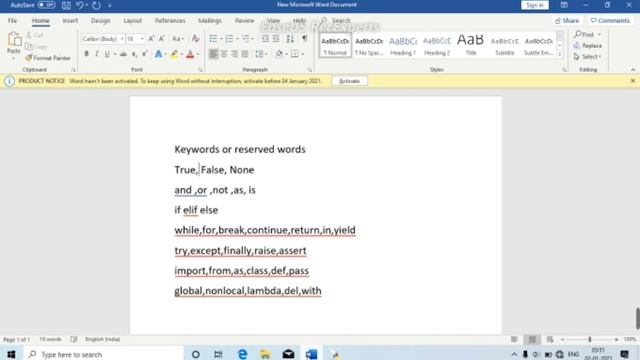
Task: Apply strikethrough formatting
Action: pos(123,54)
